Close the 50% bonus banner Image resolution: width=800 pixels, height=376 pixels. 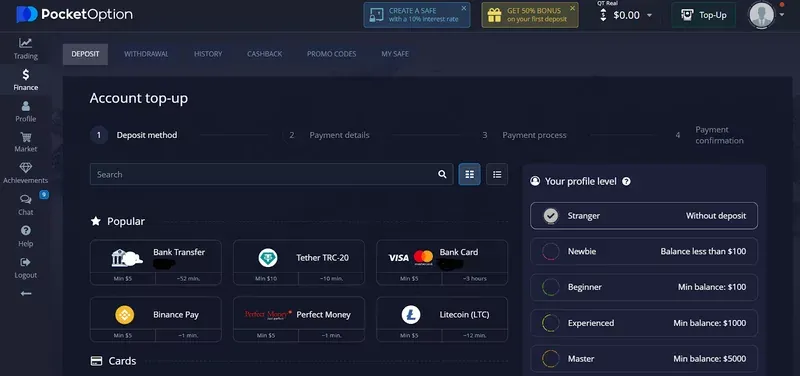coord(572,8)
